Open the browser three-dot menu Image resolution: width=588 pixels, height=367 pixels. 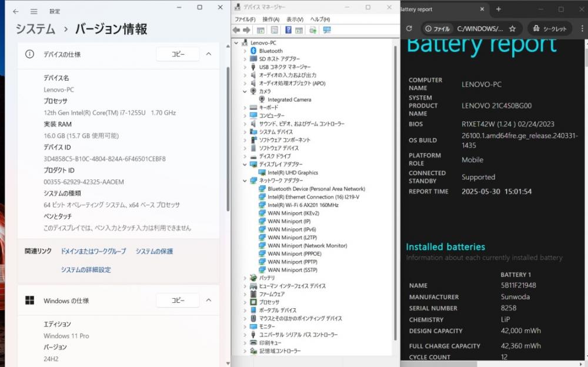pos(582,28)
